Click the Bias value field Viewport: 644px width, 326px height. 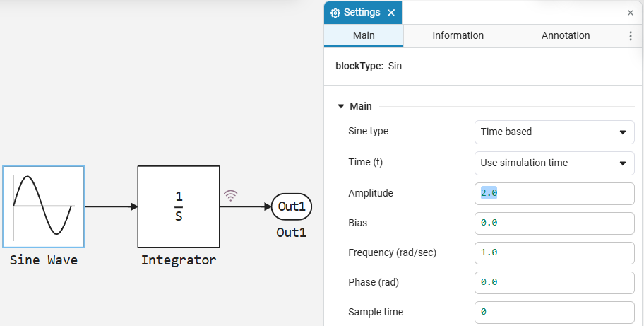pyautogui.click(x=554, y=223)
